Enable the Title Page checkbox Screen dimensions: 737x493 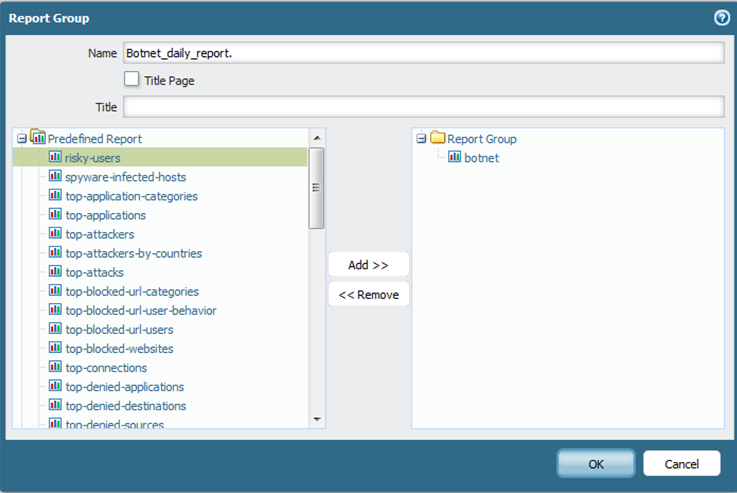[131, 80]
